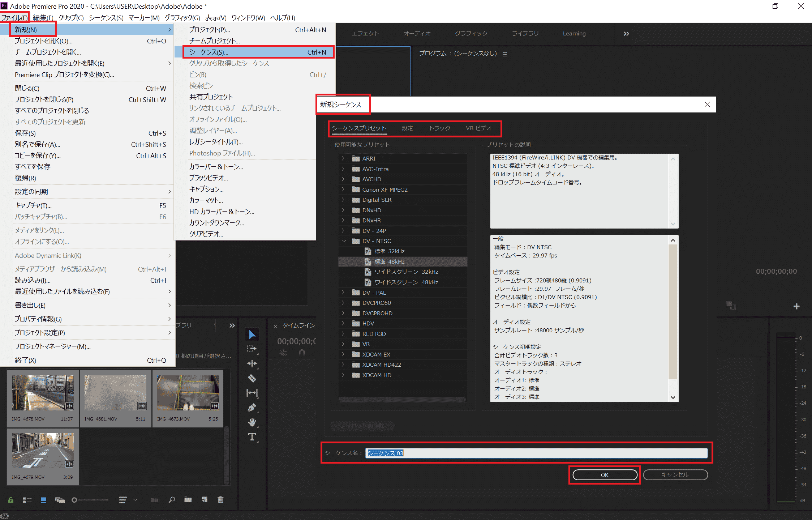Toggle timeline snap magnet icon
812x520 pixels.
pyautogui.click(x=302, y=352)
